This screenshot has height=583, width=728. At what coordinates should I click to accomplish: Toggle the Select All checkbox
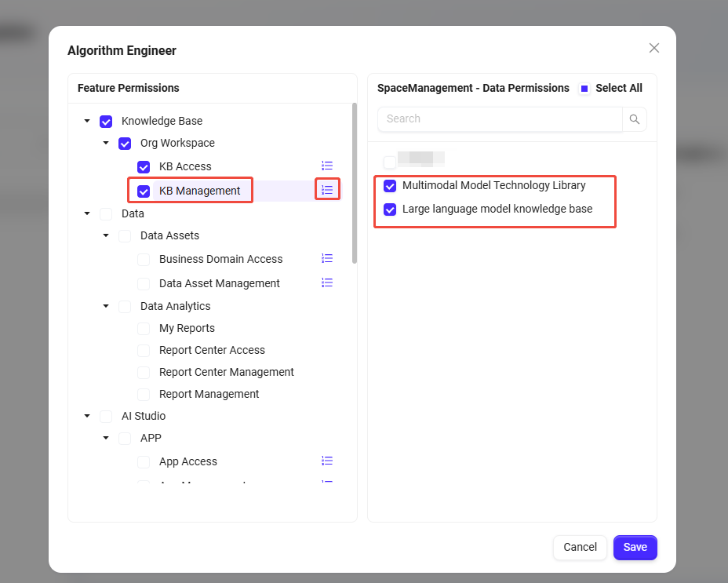tap(584, 89)
